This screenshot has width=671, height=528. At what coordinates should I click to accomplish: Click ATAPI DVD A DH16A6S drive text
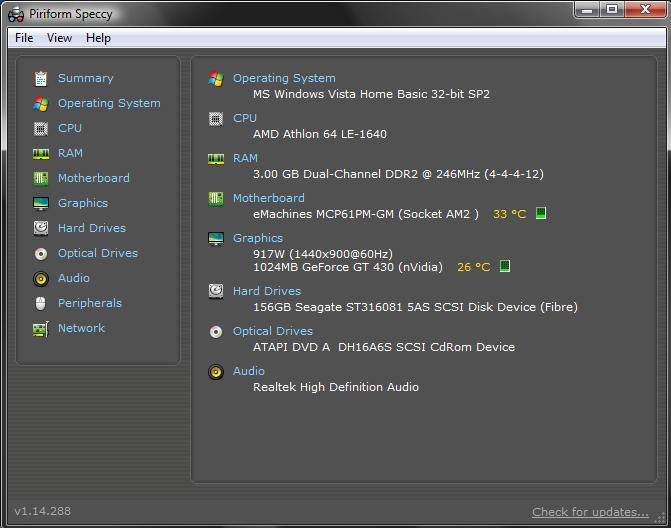coord(384,347)
